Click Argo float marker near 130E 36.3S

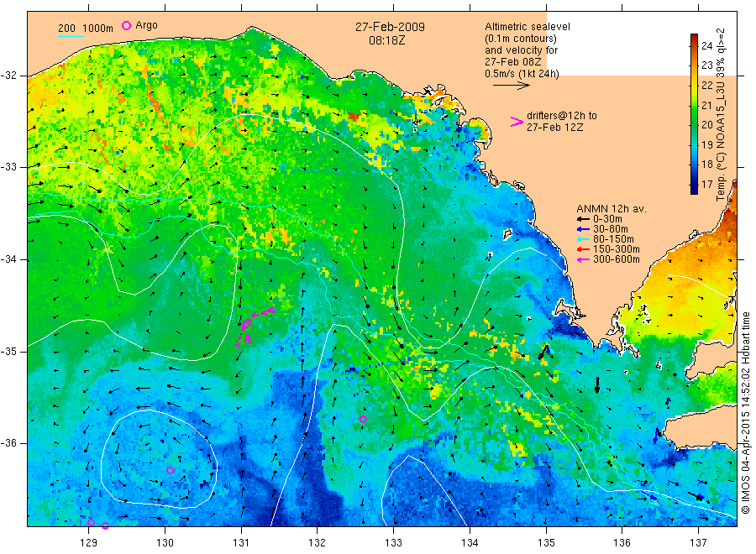point(170,470)
